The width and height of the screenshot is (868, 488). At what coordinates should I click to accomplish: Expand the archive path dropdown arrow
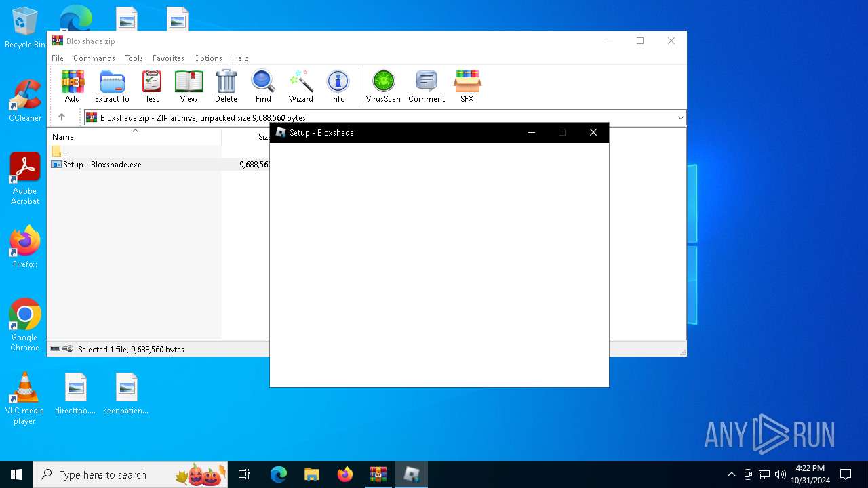point(680,118)
